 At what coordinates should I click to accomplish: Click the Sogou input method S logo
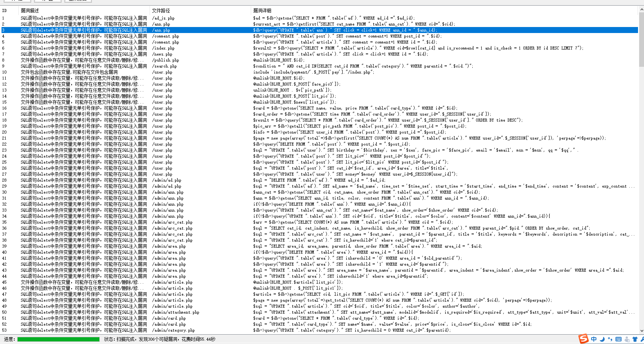[x=583, y=339]
